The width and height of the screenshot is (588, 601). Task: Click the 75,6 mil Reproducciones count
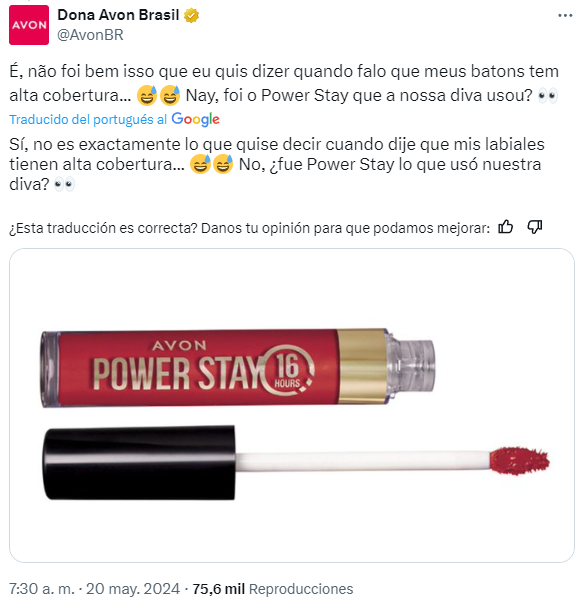click(x=273, y=589)
